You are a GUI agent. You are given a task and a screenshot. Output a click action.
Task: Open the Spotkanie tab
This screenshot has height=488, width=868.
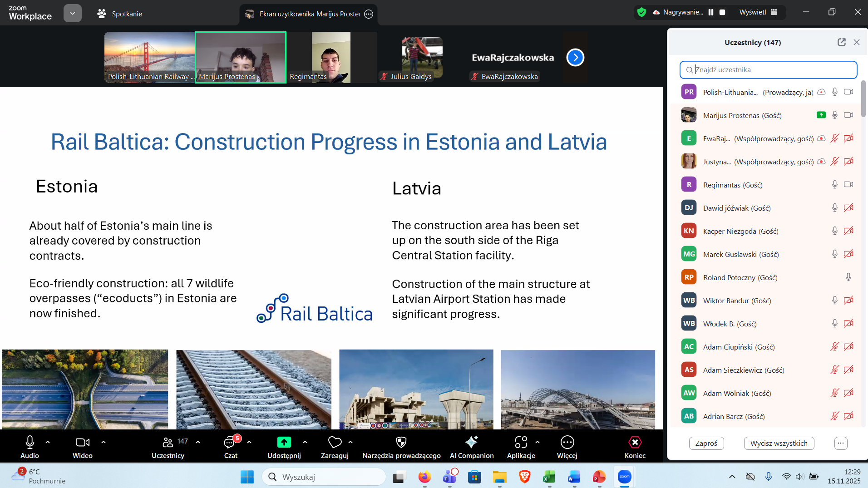(120, 14)
